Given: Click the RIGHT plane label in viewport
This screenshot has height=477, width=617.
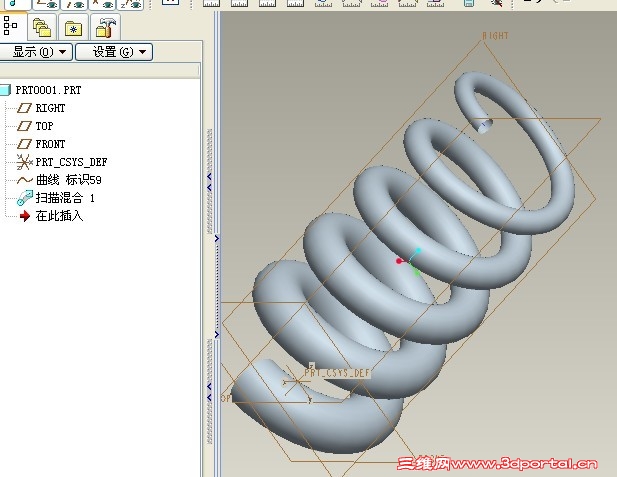Looking at the screenshot, I should tap(495, 36).
